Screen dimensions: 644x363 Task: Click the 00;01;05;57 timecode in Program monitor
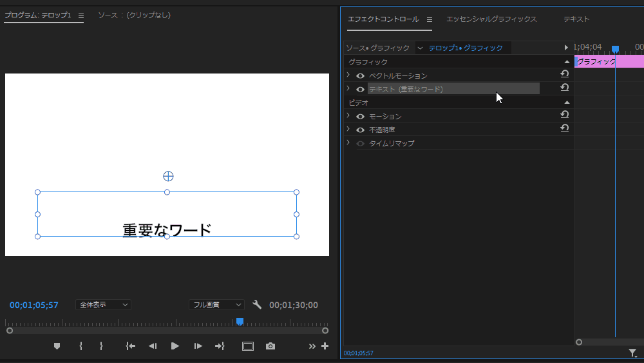pos(33,305)
